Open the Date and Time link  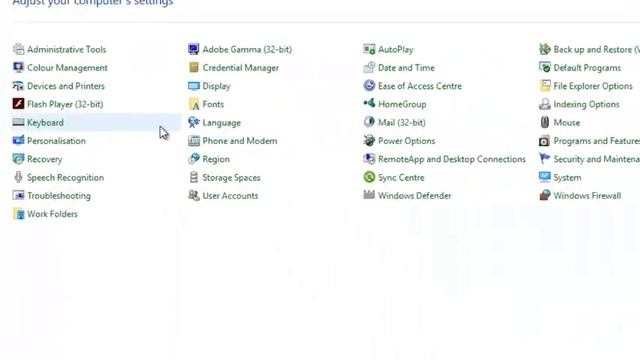[x=406, y=68]
